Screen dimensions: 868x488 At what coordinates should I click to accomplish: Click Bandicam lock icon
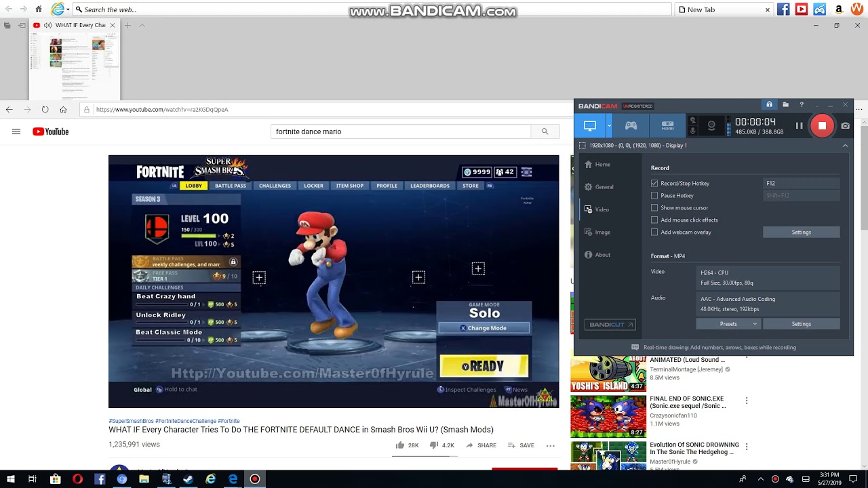coord(769,105)
